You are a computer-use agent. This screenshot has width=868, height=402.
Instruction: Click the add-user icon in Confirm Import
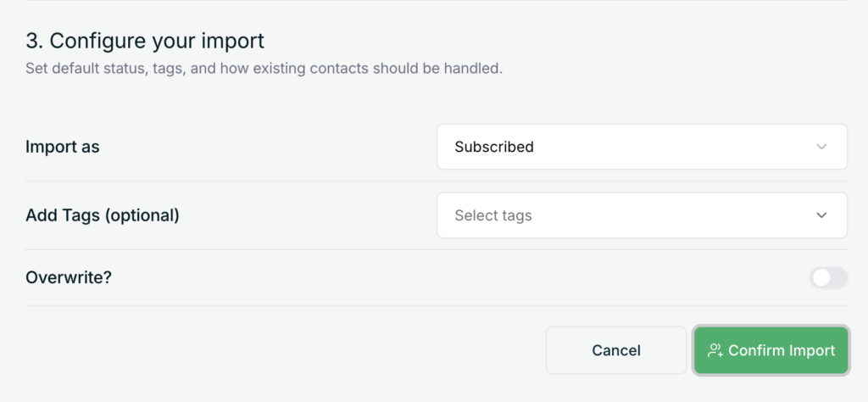point(715,350)
